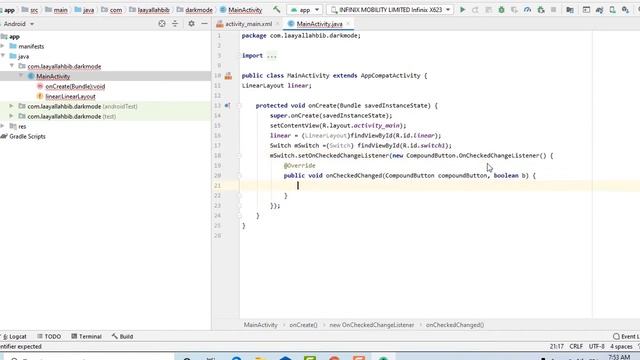Run the app with the green play button
Image resolution: width=640 pixels, height=360 pixels.
[462, 9]
